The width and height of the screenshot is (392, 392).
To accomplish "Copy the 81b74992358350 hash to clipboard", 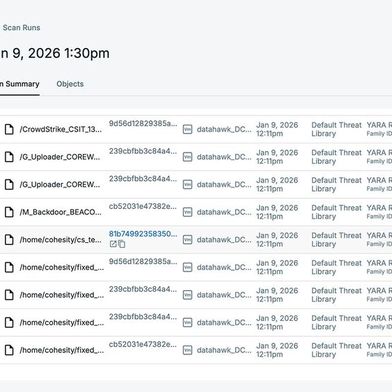I will coord(122,244).
